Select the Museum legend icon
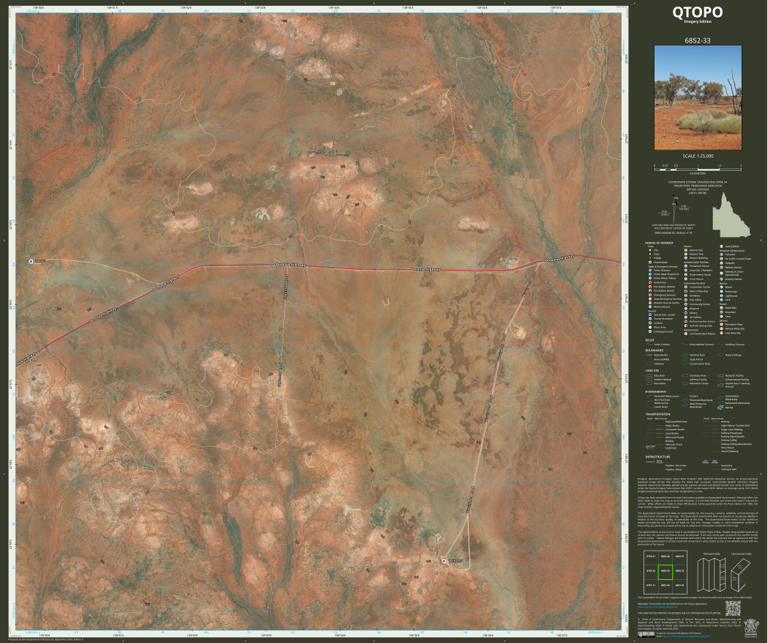Image resolution: width=768 pixels, height=643 pixels. click(x=686, y=309)
